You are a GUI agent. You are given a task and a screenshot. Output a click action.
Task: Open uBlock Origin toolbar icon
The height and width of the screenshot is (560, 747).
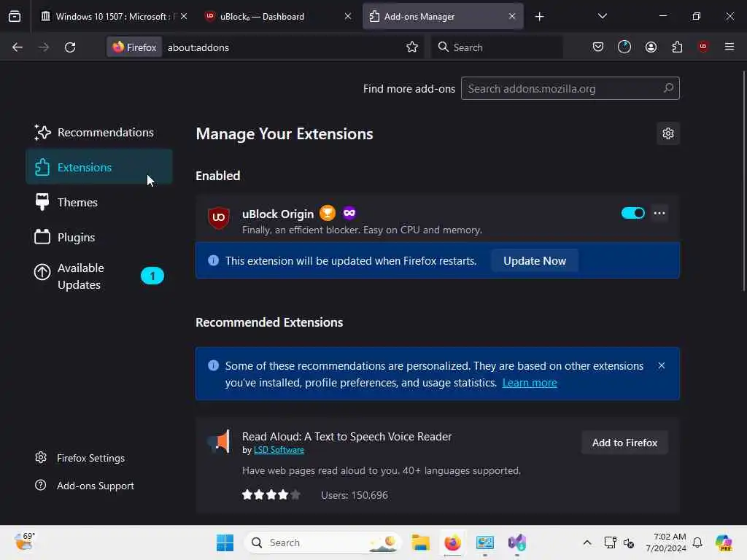pyautogui.click(x=703, y=47)
